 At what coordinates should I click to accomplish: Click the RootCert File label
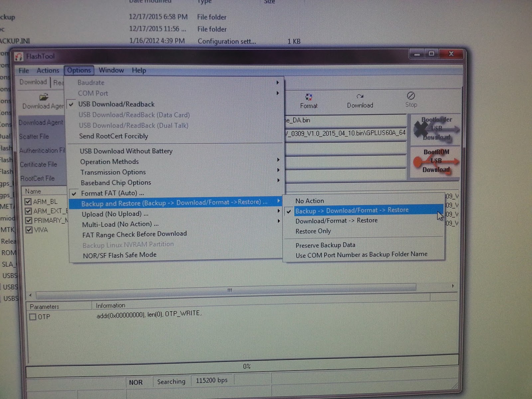click(37, 179)
